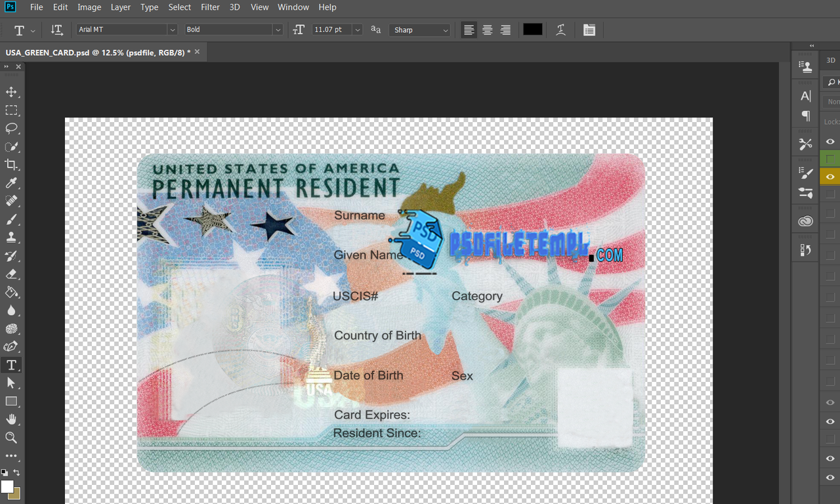Open the Edit Toolbar three-dots menu
Screen dimensions: 840x504
tap(11, 455)
